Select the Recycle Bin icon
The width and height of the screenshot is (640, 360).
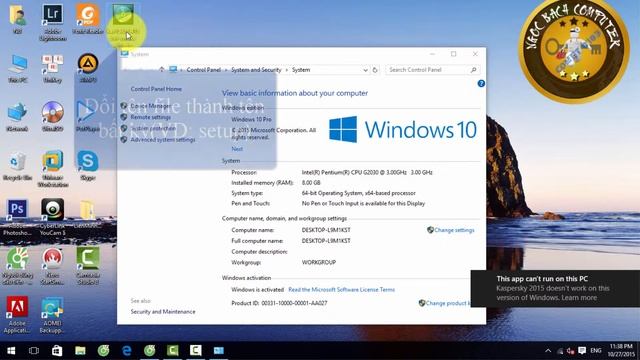coord(17,166)
